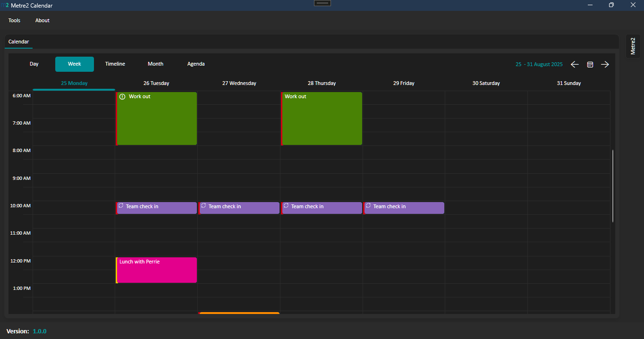Screen dimensions: 644x339
Task: Go to next week with right arrow
Action: tap(605, 64)
